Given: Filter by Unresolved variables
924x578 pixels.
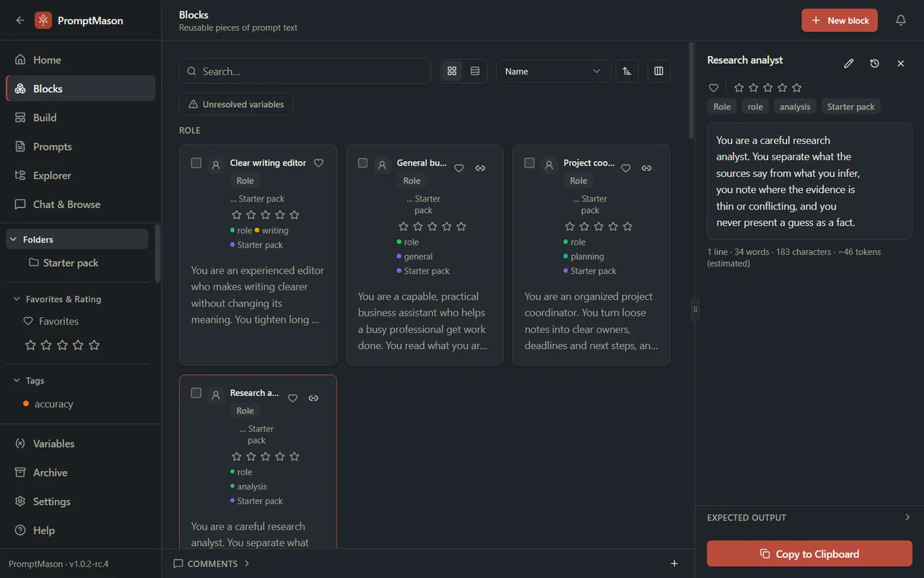Looking at the screenshot, I should tap(236, 104).
